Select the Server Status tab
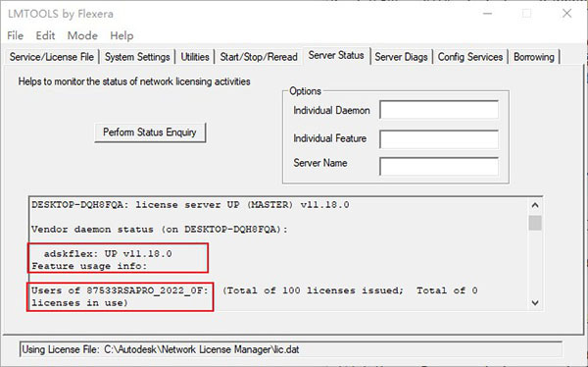The height and width of the screenshot is (367, 588). [x=336, y=56]
